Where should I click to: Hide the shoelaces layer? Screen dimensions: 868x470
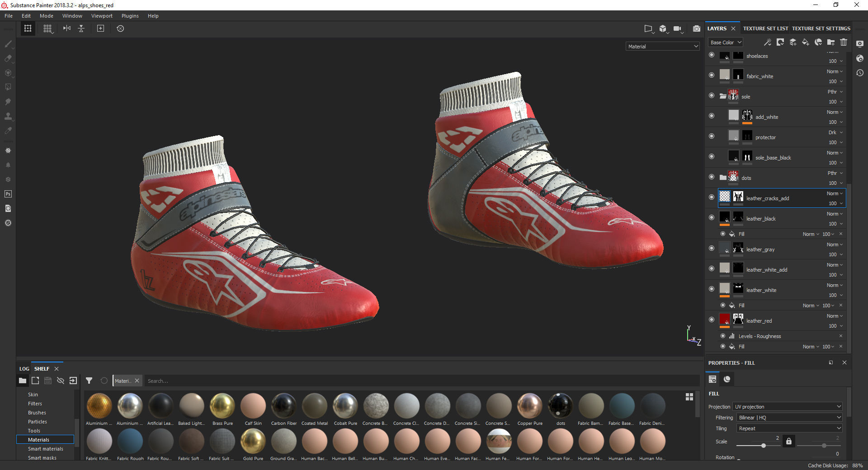pos(712,55)
